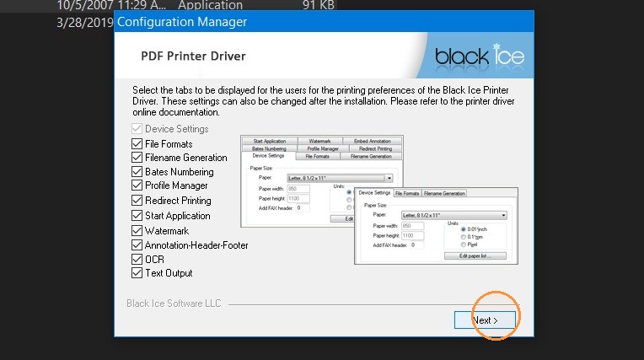Toggle the Annotation-Header-Footer checkbox
The height and width of the screenshot is (360, 644).
click(x=137, y=245)
